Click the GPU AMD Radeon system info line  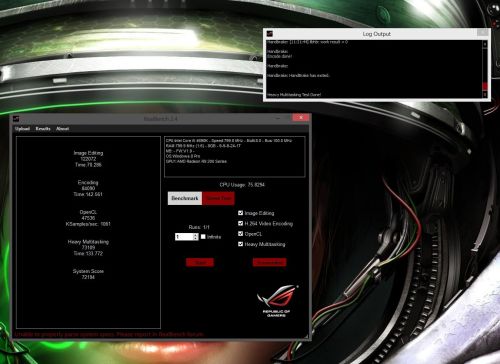tap(196, 161)
